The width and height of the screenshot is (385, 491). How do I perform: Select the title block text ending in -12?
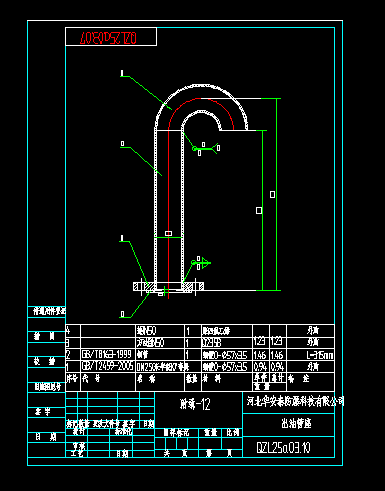point(195,404)
